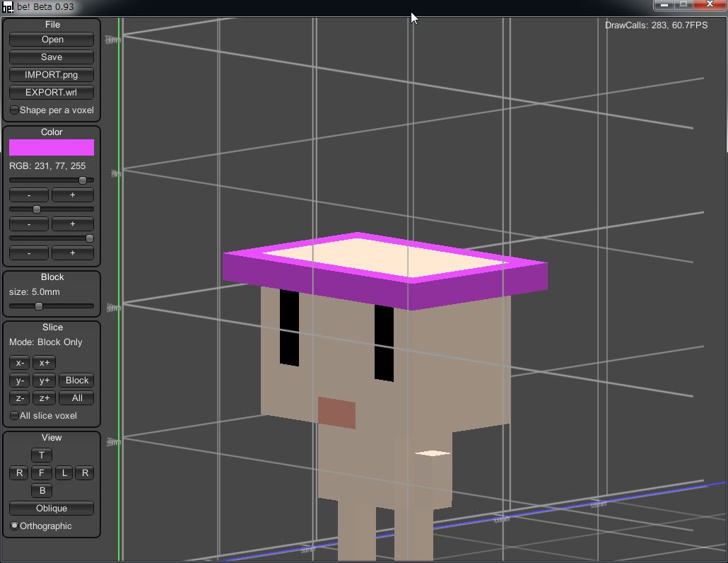This screenshot has height=563, width=728.
Task: Set slice mode to All
Action: coord(77,398)
